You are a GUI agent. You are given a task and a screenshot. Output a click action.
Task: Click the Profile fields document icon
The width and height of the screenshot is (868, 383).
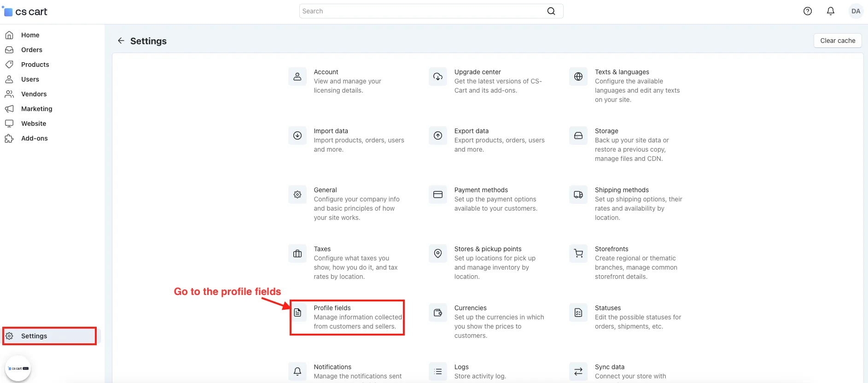(297, 312)
